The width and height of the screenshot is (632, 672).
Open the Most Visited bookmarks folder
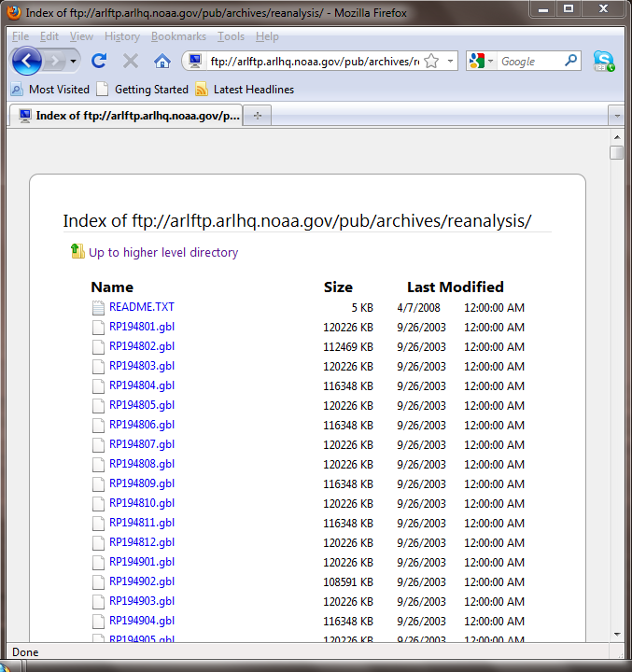(50, 90)
